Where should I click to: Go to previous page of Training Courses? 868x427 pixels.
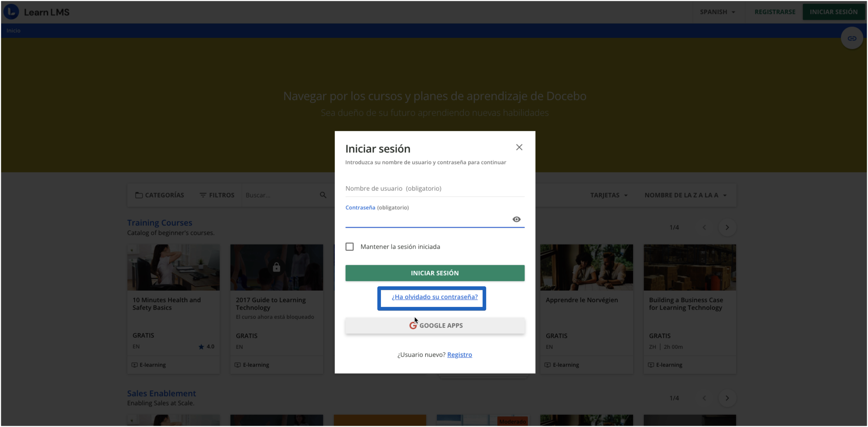click(704, 228)
